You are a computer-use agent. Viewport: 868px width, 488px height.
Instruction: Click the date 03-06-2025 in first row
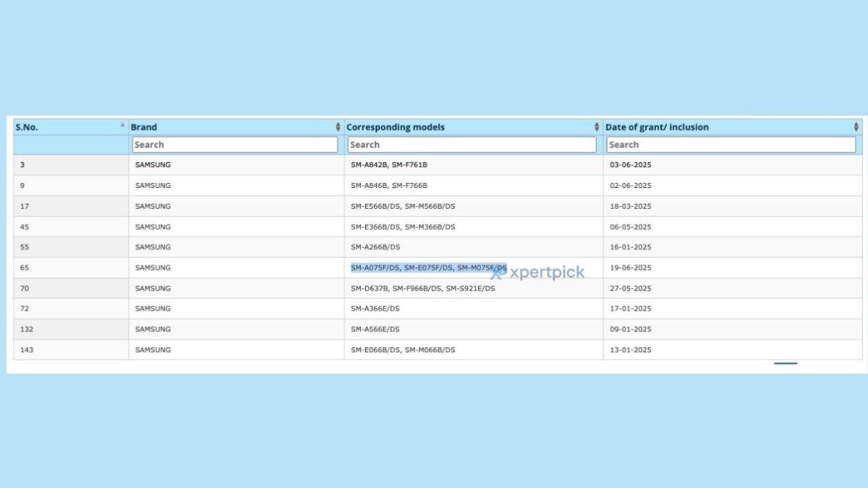630,165
